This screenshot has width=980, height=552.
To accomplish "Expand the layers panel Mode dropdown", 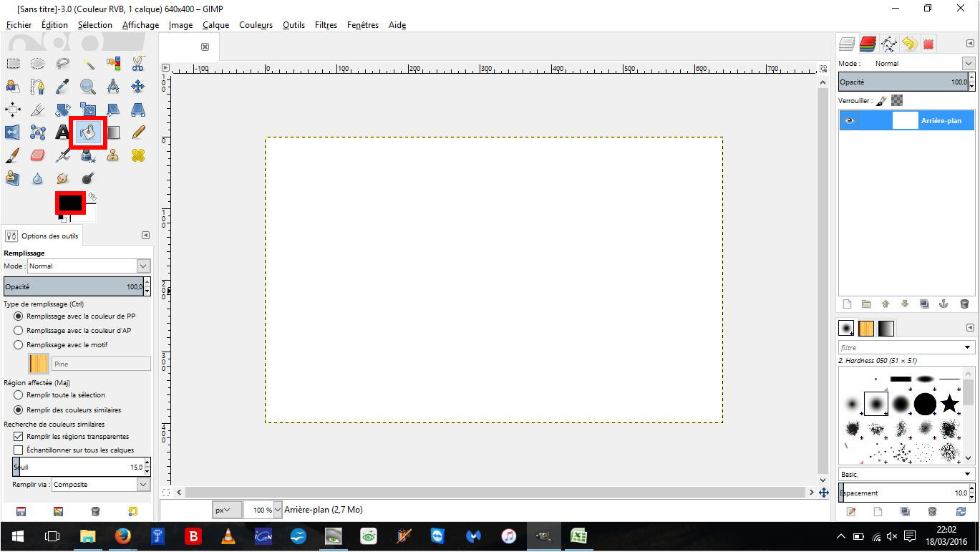I will point(968,63).
